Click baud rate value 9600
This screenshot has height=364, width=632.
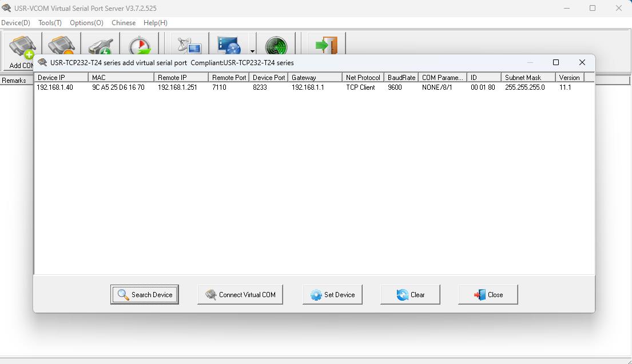pyautogui.click(x=395, y=87)
